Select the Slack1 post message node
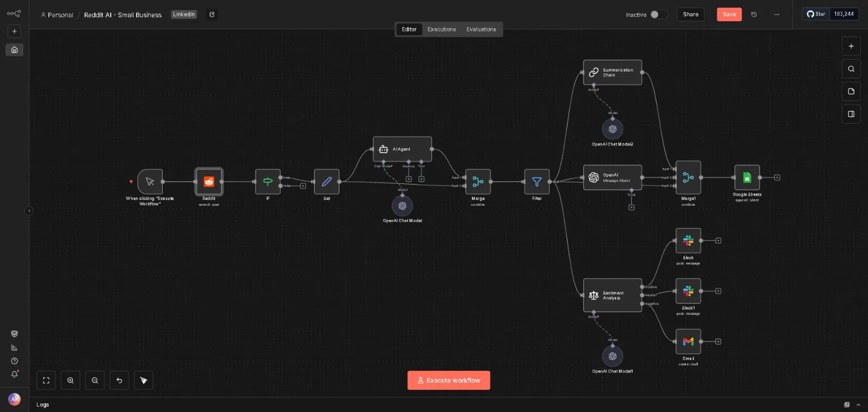The height and width of the screenshot is (412, 868). [x=688, y=291]
